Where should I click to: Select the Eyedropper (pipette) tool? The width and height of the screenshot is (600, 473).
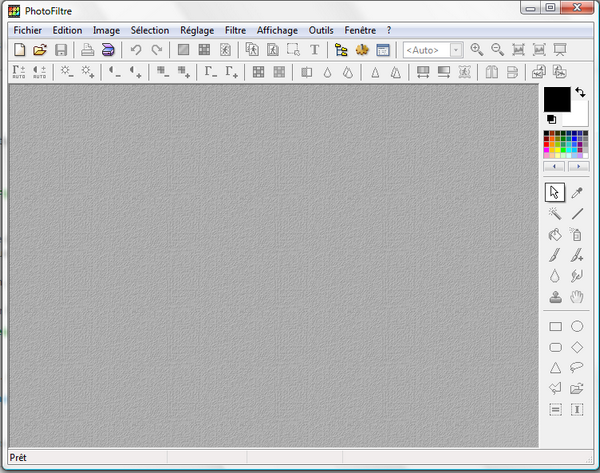577,192
